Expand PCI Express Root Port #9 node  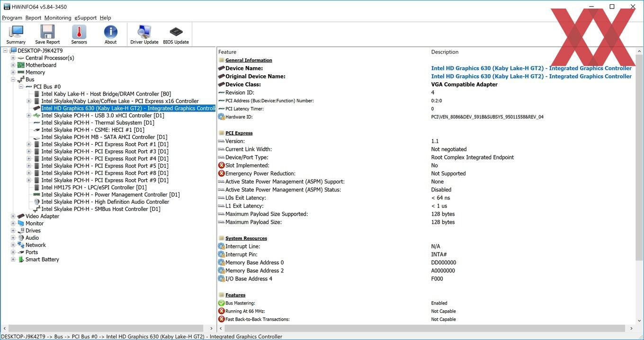(x=29, y=180)
